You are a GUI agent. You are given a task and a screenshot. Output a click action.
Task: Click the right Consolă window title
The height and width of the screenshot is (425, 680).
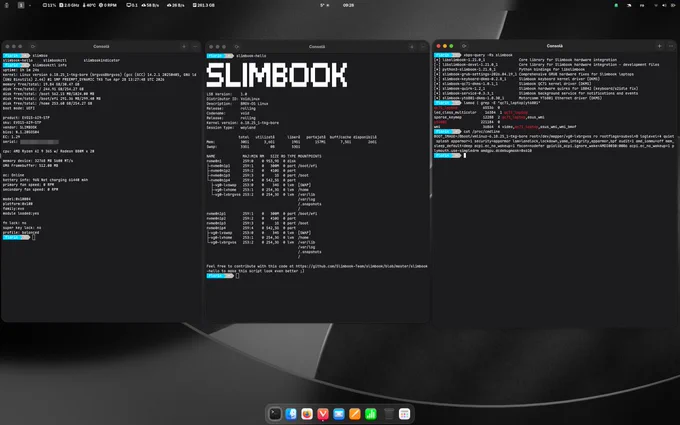tap(555, 46)
